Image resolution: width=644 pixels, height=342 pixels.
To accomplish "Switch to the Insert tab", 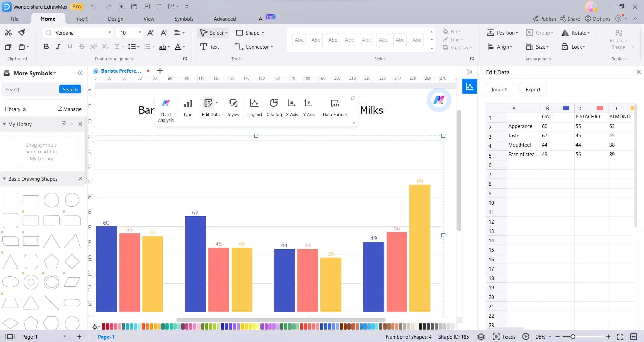I will pyautogui.click(x=82, y=19).
